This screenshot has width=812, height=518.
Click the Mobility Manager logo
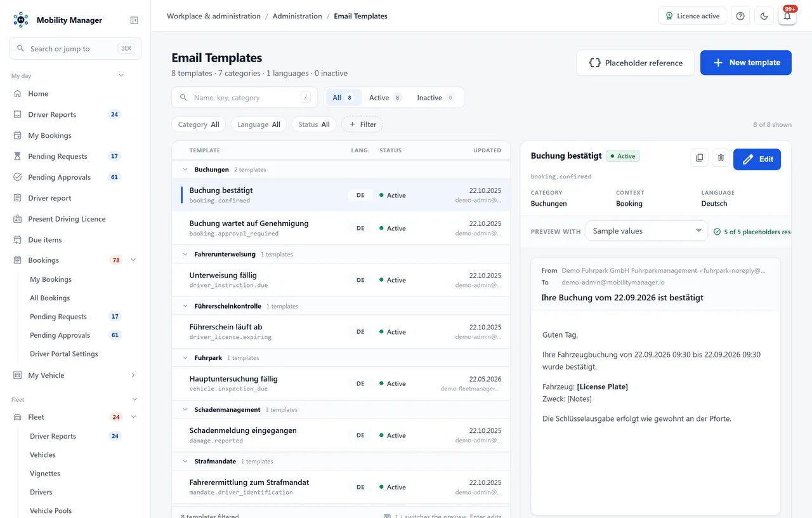[x=21, y=20]
